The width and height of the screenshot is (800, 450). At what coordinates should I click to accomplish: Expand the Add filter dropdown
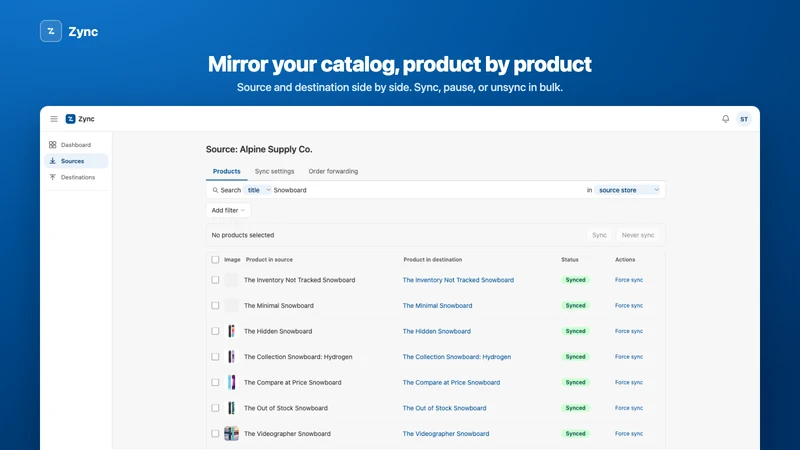(x=228, y=210)
